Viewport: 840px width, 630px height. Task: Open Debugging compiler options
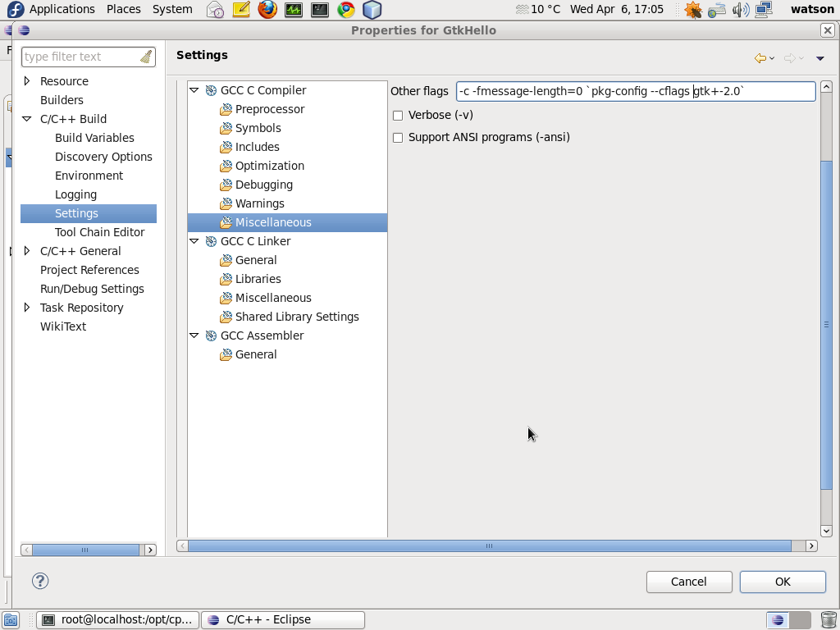pos(263,185)
